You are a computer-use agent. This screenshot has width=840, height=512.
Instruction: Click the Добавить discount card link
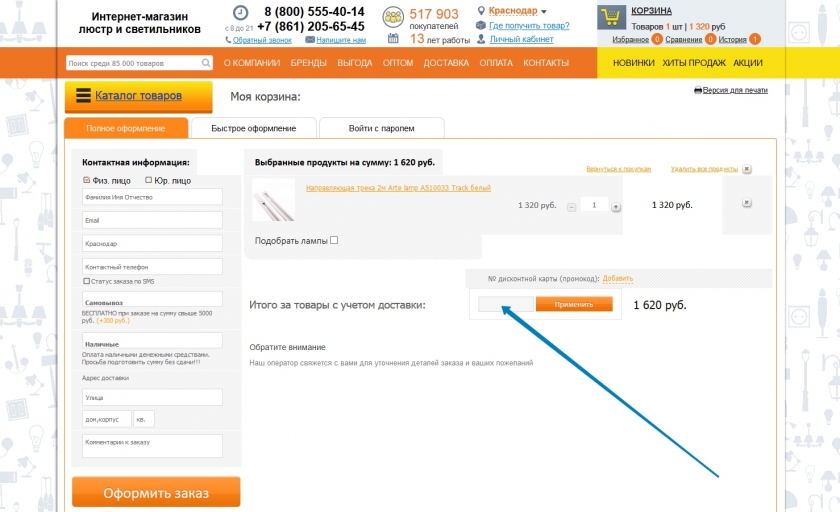tap(618, 278)
